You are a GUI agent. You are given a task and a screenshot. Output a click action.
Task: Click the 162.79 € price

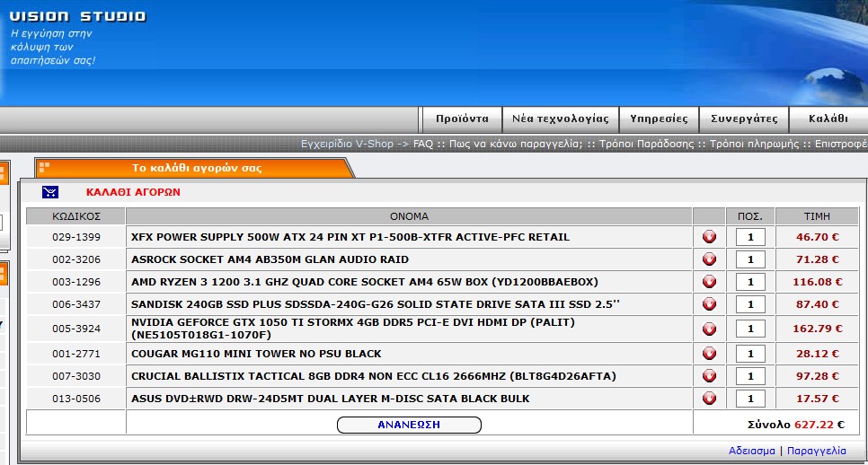(817, 329)
